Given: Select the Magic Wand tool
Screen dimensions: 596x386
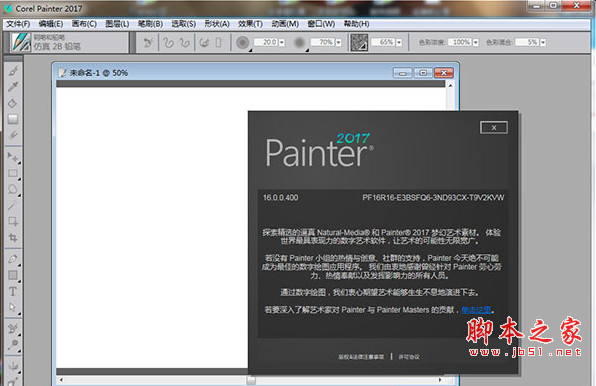Looking at the screenshot, I should coord(13,206).
